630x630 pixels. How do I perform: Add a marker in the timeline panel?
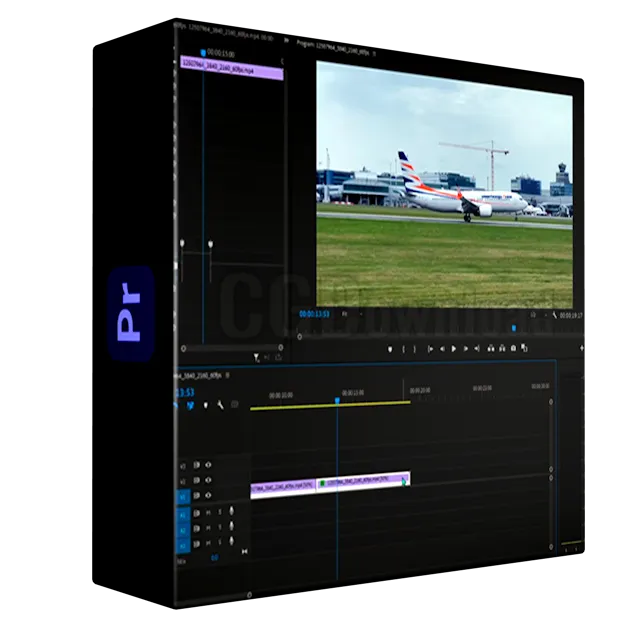[x=206, y=405]
